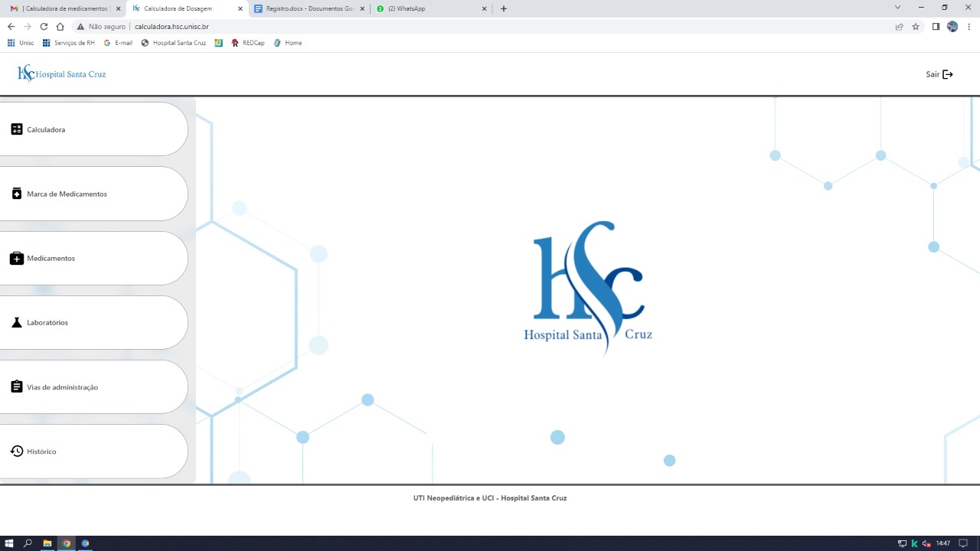This screenshot has width=980, height=551.
Task: Click the history clock icon beside Histórico
Action: point(17,452)
